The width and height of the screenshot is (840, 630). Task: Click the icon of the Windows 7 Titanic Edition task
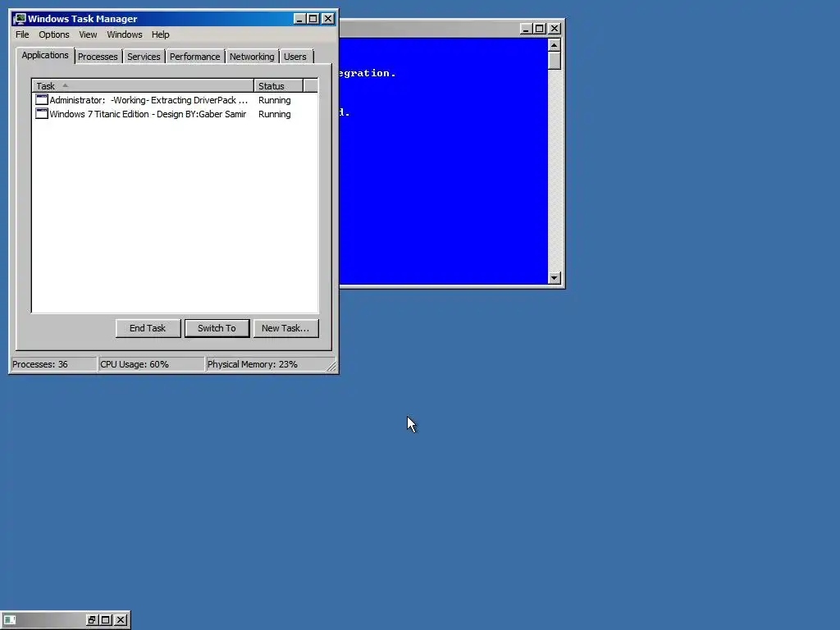click(x=41, y=113)
